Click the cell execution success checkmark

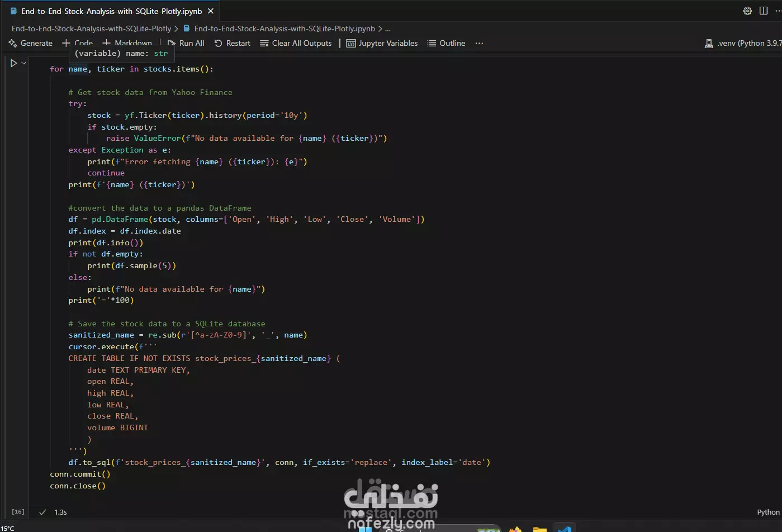[42, 512]
